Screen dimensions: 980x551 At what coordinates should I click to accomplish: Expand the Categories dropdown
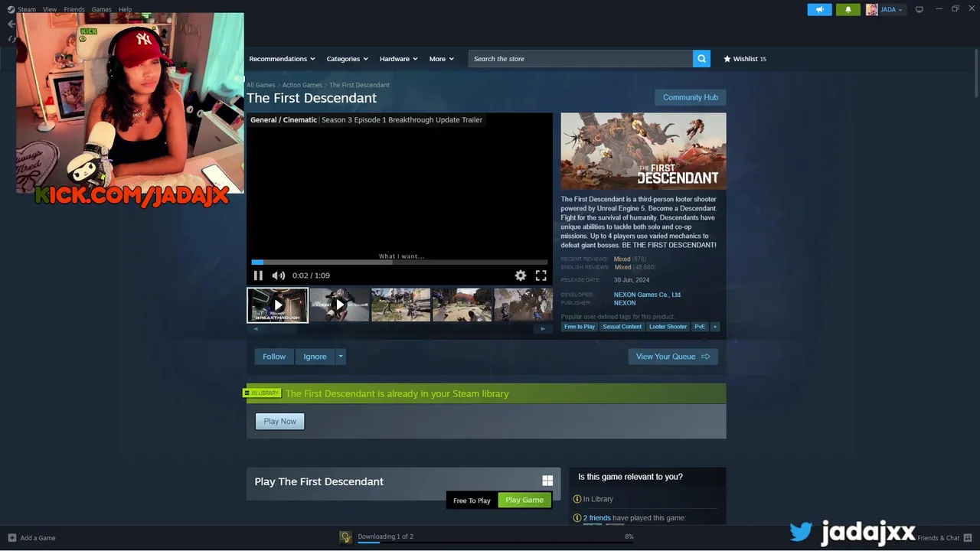click(347, 59)
